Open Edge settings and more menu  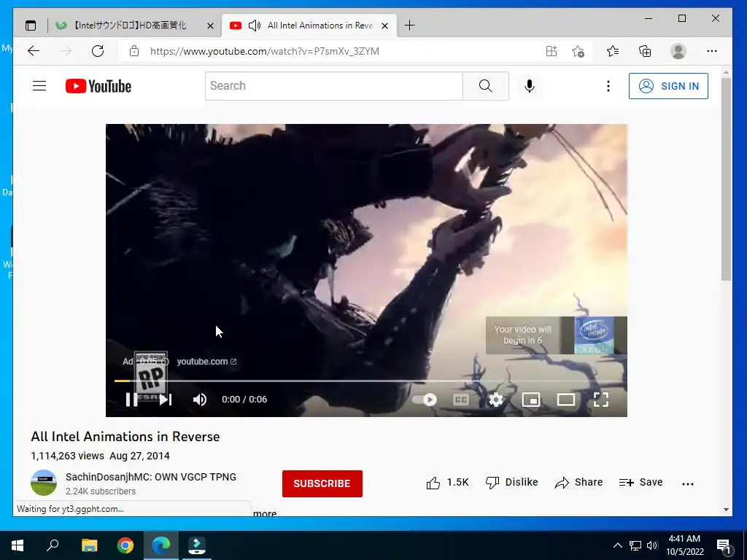coord(712,51)
